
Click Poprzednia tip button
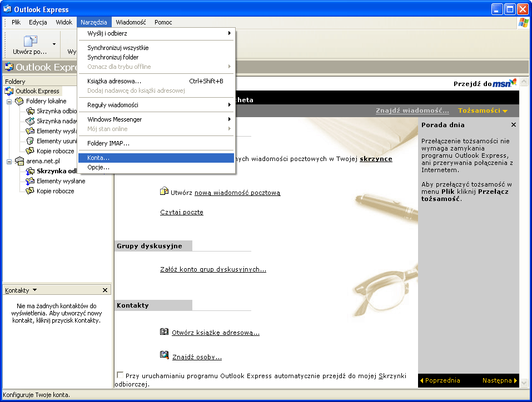click(x=440, y=380)
